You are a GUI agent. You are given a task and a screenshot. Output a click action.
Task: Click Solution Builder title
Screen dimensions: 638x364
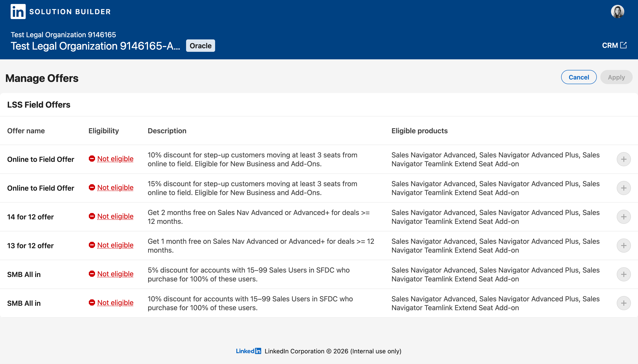pos(70,12)
